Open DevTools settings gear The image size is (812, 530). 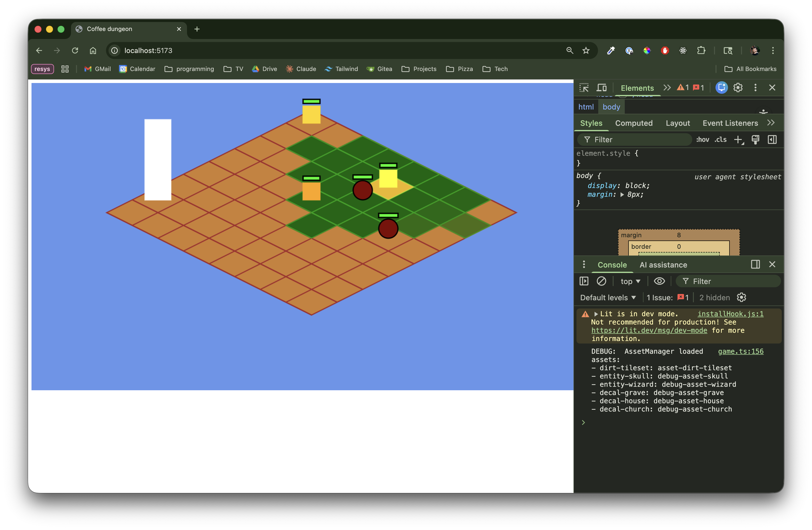coord(738,88)
